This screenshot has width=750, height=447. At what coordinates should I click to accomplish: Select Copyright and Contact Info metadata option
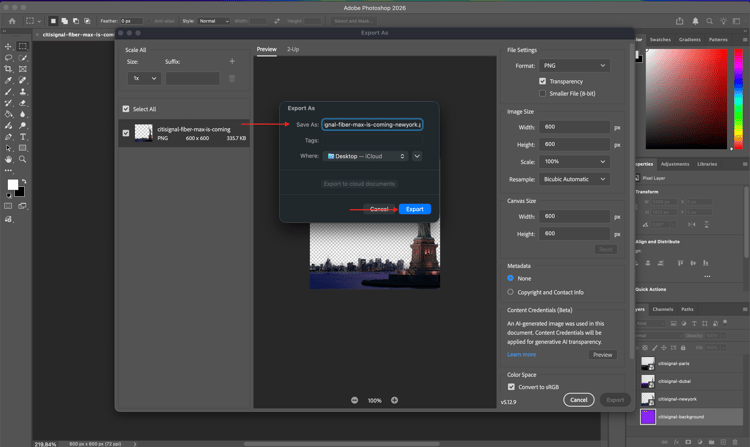(x=511, y=292)
